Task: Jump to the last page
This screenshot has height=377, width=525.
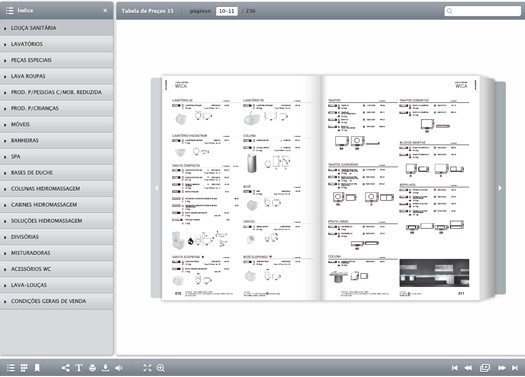Action: pos(515,368)
